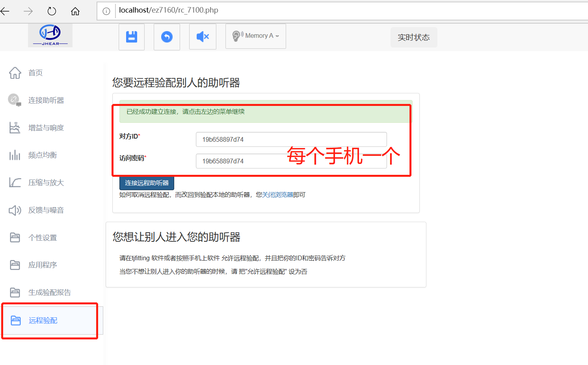Click the 访问密码 input field
This screenshot has height=365, width=588.
[x=240, y=161]
